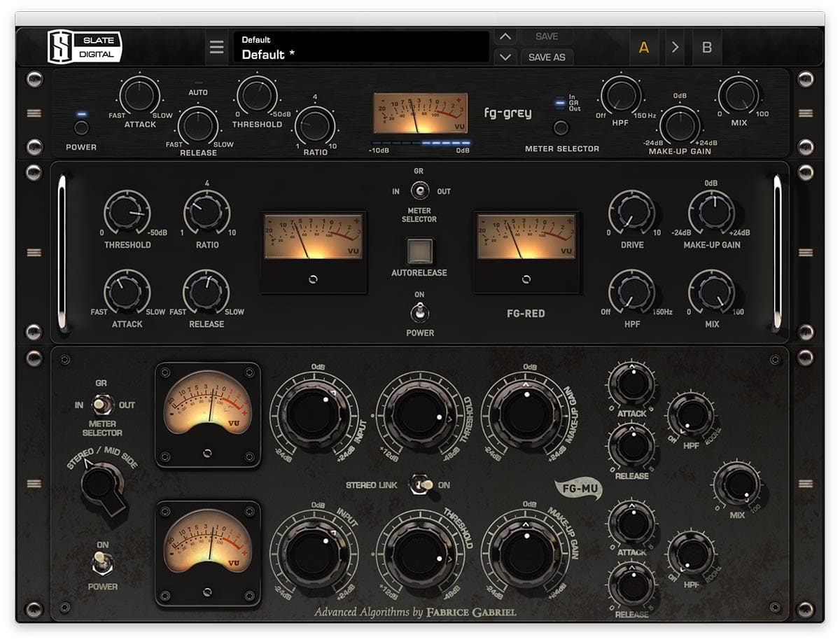Click the FG-Grey HPF knob
Screen dimensions: 840x642
(x=621, y=95)
